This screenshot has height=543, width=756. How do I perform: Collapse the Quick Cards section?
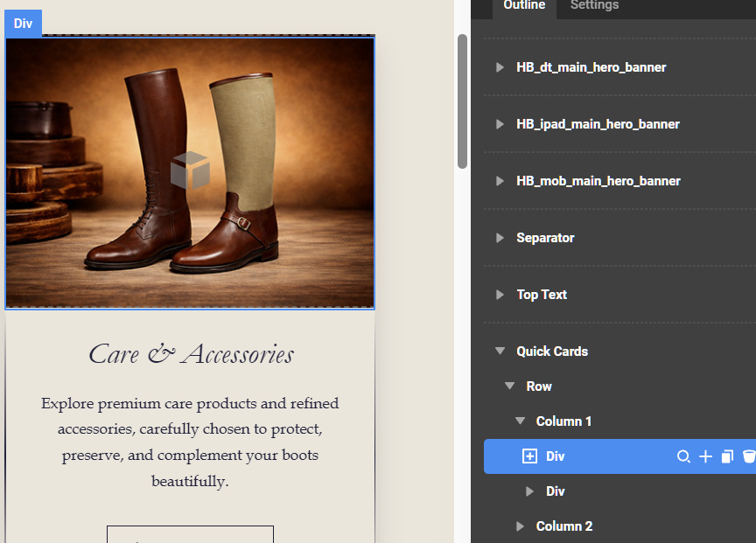coord(500,352)
